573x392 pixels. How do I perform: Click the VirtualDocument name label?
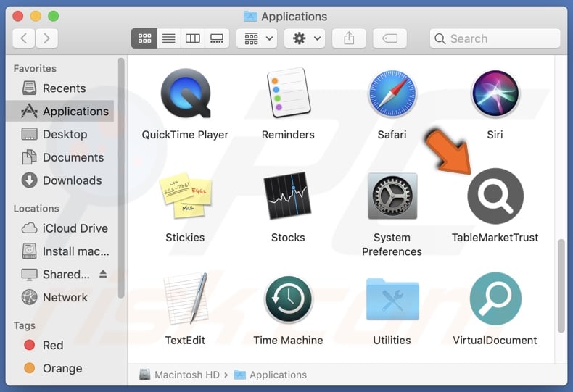click(495, 340)
